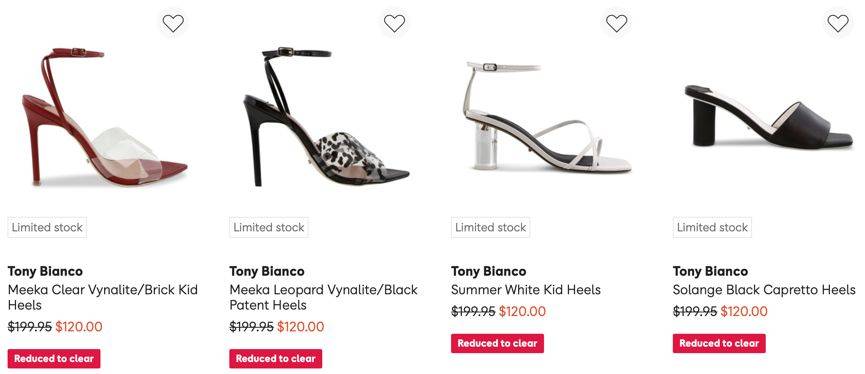Screen dimensions: 865x374
Task: Click Reduced to clear badge under Solange Black
Action: (x=719, y=343)
